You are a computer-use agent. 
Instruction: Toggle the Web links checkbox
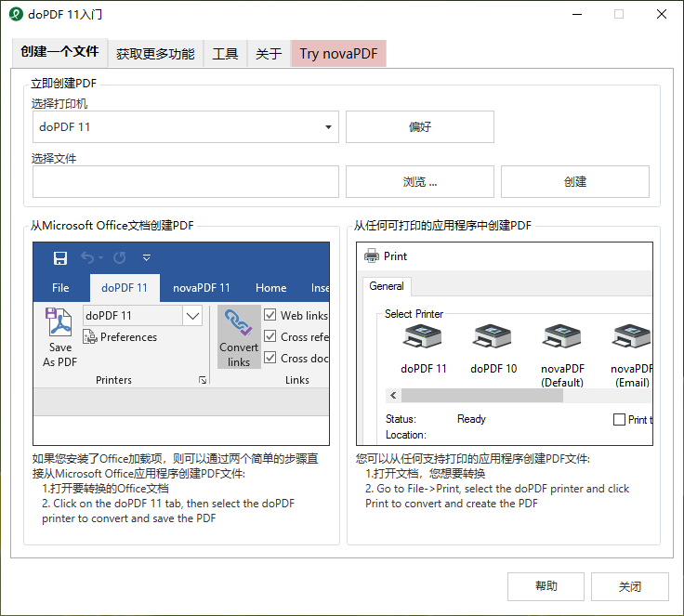tap(270, 315)
